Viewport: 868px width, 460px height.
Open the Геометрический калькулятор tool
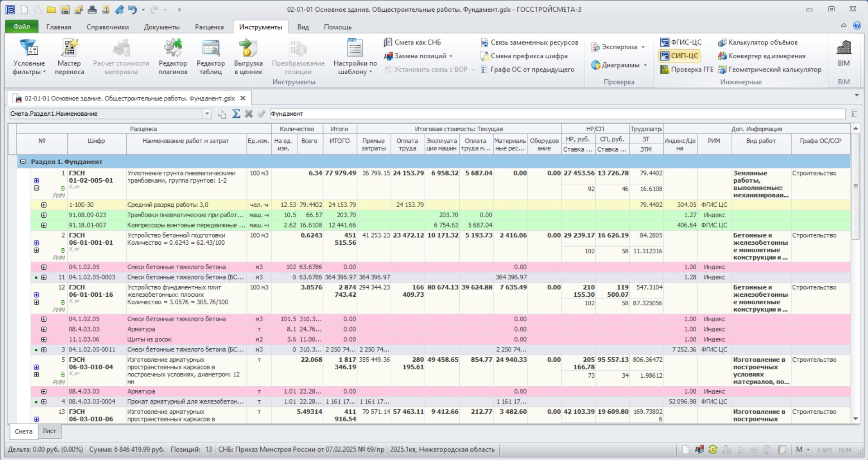click(x=769, y=70)
